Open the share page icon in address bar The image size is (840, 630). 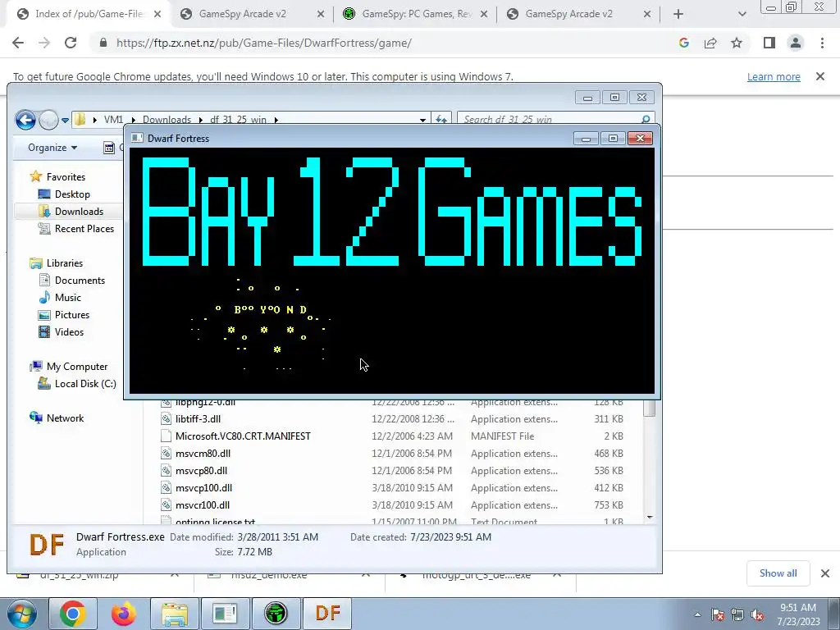pos(710,43)
